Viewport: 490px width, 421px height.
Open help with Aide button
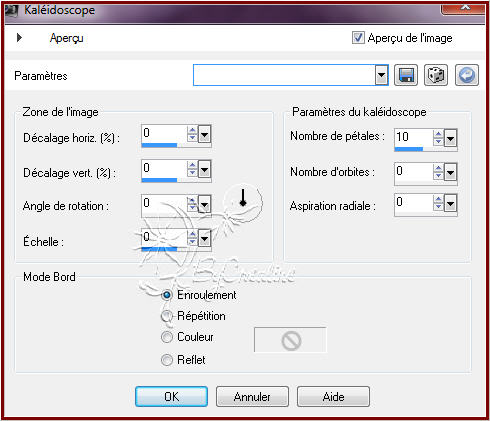(333, 397)
